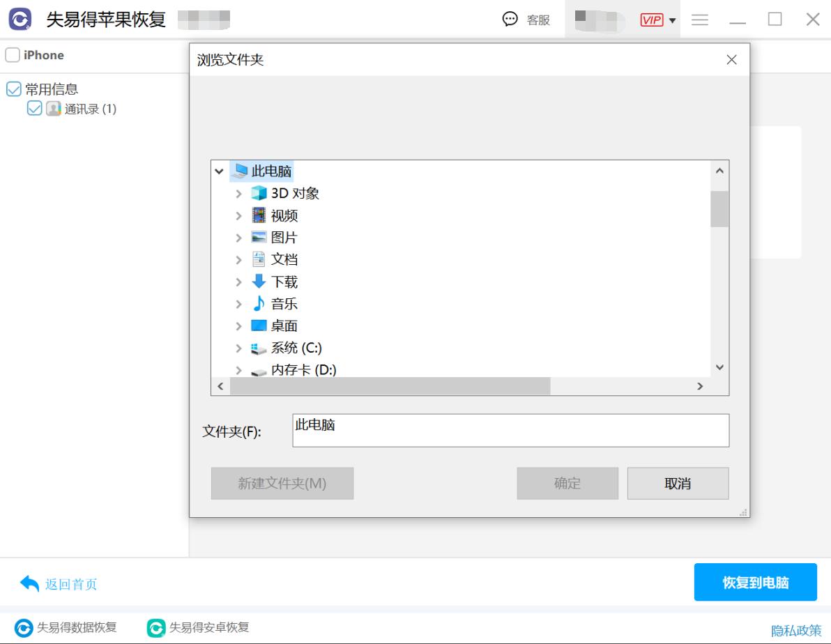Click the 取消 button in the dialog

pos(677,483)
